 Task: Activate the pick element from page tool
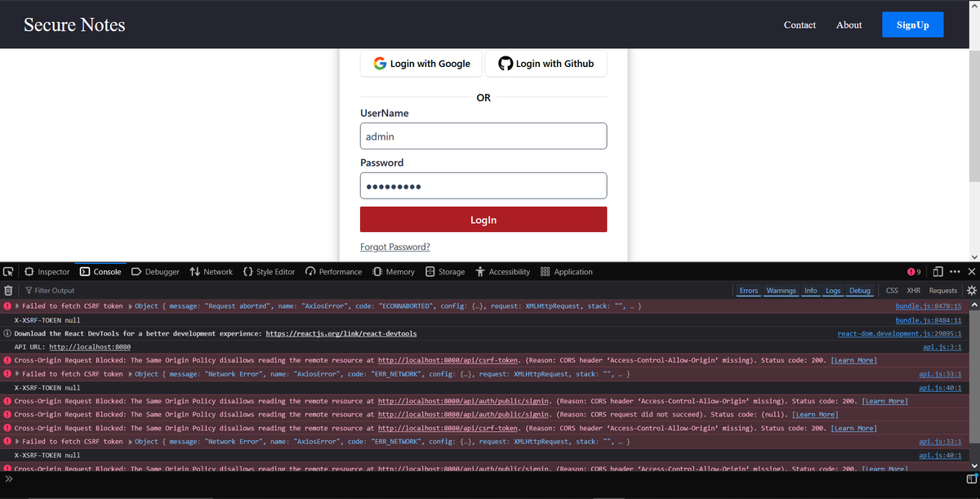point(8,271)
